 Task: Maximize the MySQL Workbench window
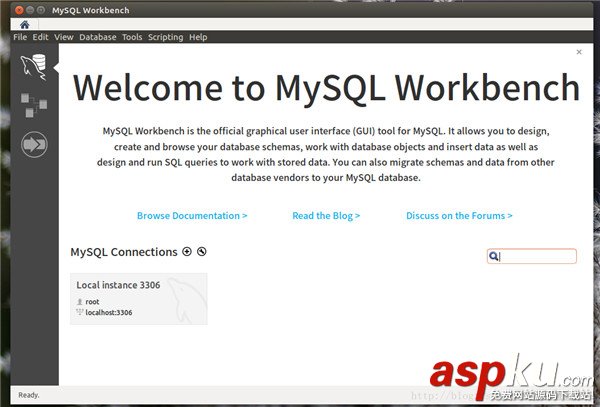click(x=41, y=10)
